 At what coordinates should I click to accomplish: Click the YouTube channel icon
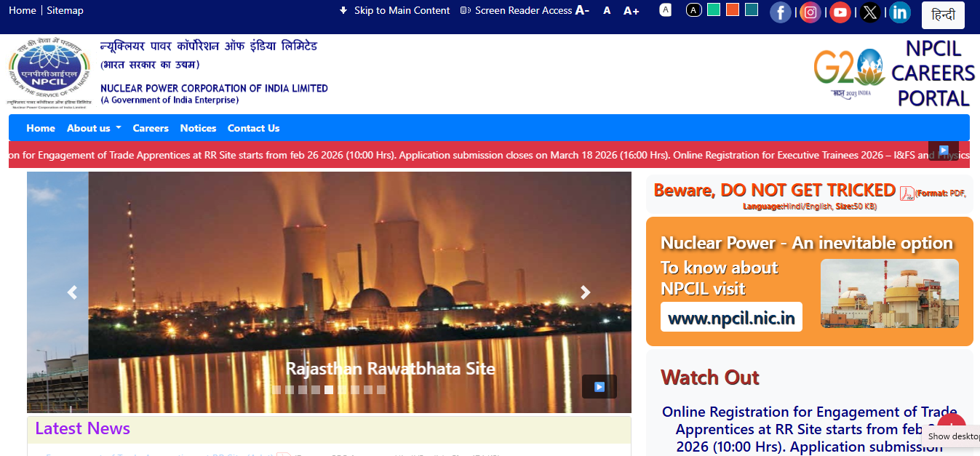click(x=840, y=12)
